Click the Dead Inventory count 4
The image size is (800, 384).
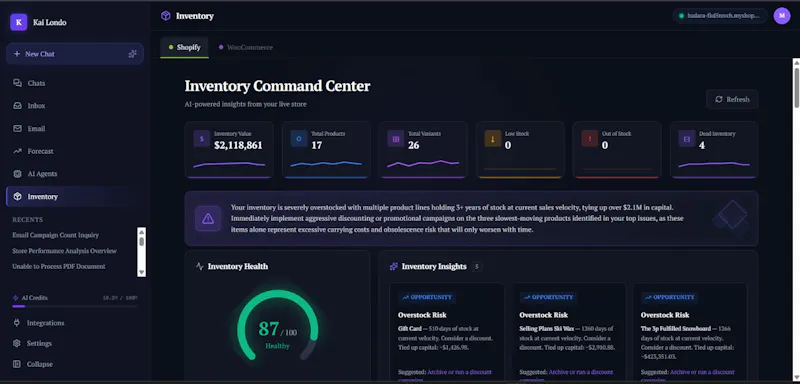pos(702,145)
